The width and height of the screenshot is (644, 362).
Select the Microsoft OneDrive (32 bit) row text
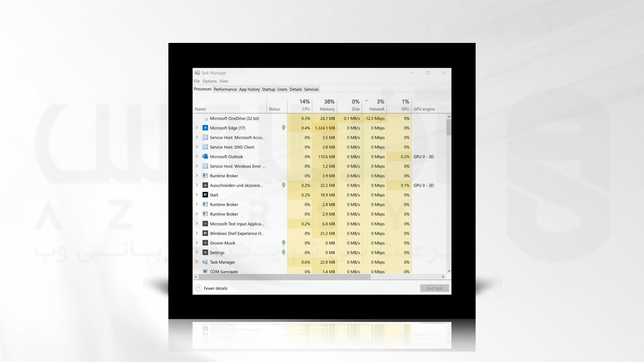[x=234, y=118]
